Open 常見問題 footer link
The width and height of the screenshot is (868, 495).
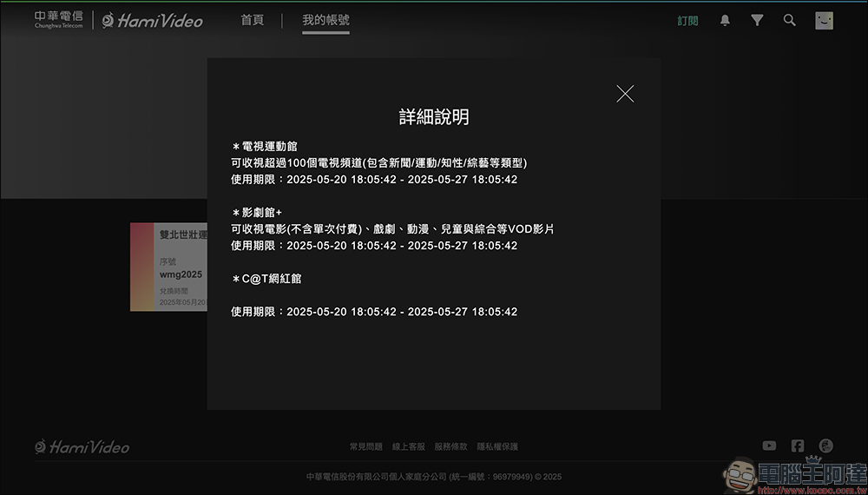coord(366,446)
